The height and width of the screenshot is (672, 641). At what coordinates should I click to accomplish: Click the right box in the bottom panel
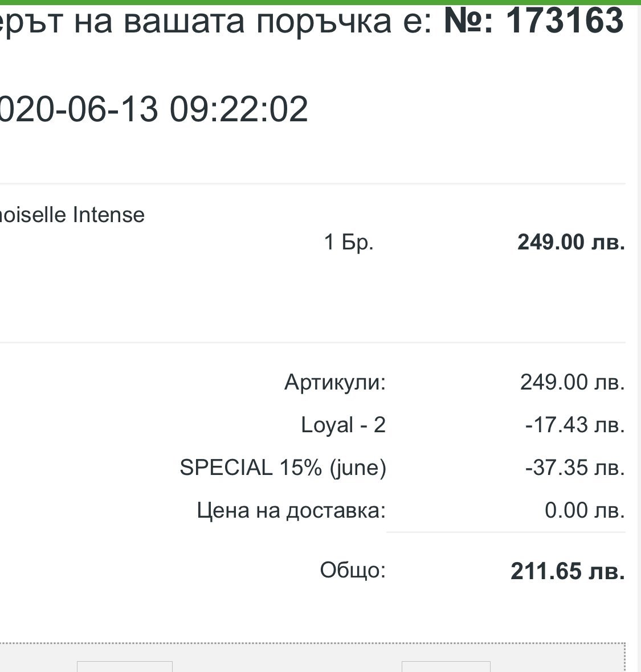446,667
